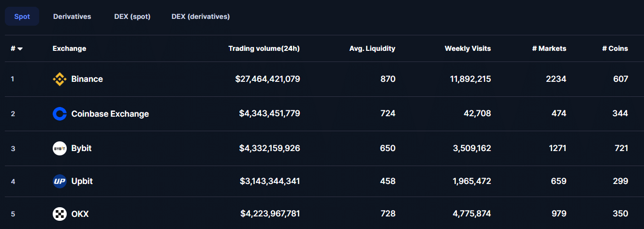This screenshot has height=229, width=644.
Task: Click the Coinbase Exchange logo icon
Action: click(x=59, y=114)
